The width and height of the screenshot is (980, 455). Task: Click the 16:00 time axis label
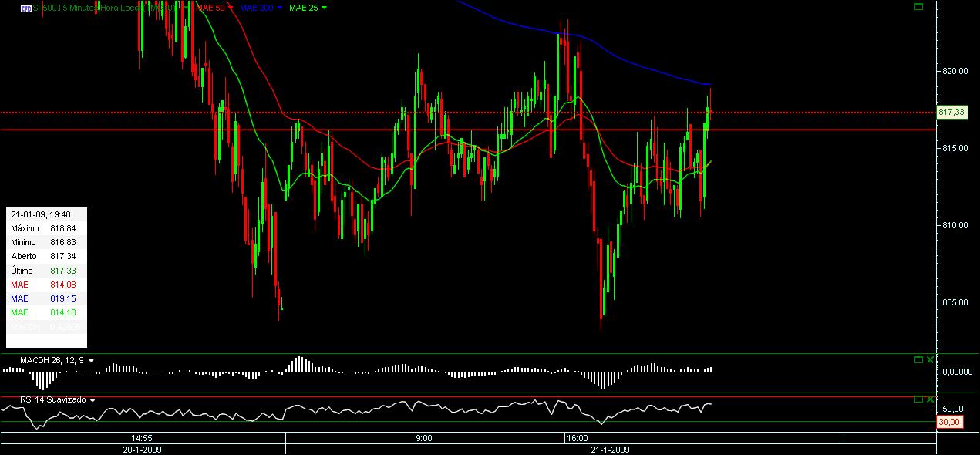point(578,437)
